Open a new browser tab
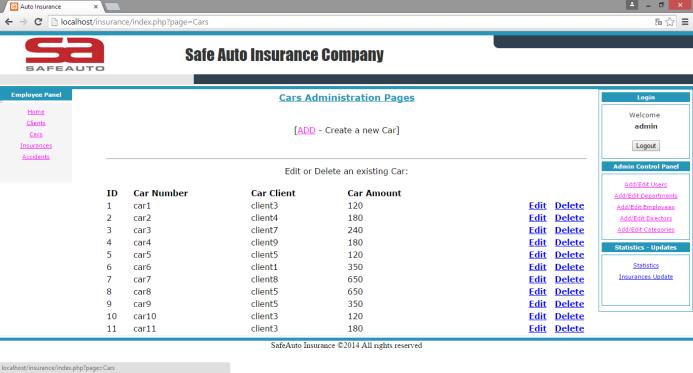The image size is (693, 373). point(112,6)
